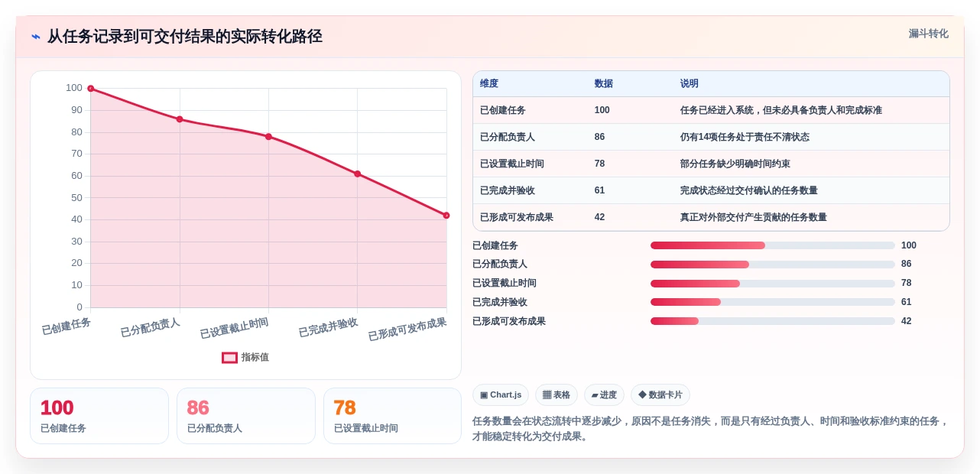Click the 已设置截止时间 progress bar
The image size is (980, 474).
[773, 284]
